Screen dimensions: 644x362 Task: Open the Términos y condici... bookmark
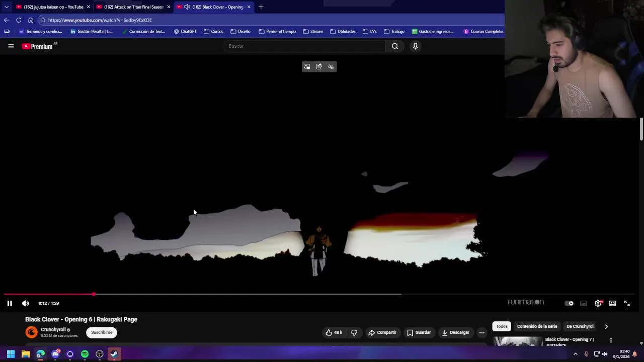point(40,32)
